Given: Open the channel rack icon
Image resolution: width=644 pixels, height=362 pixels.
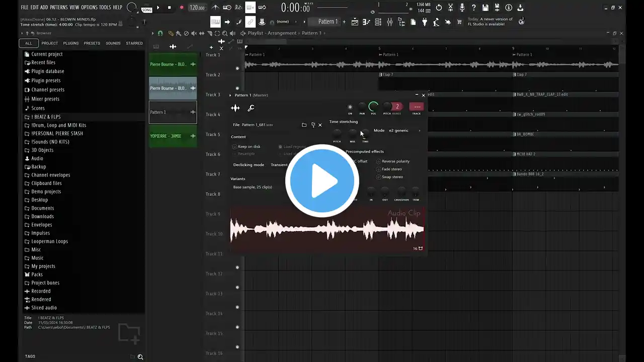Looking at the screenshot, I should [x=378, y=22].
